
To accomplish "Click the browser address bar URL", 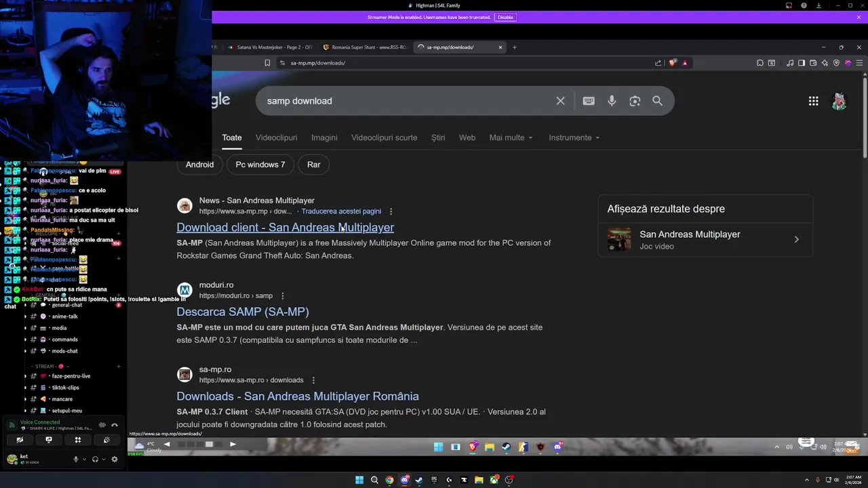I will pyautogui.click(x=317, y=63).
